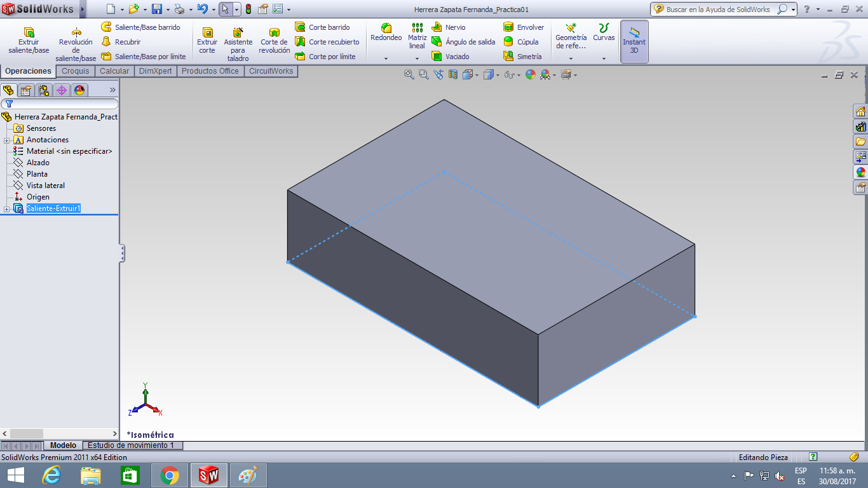Image resolution: width=868 pixels, height=488 pixels.
Task: Click the Zoom encuadre (zoom to fit) icon
Action: pos(409,74)
